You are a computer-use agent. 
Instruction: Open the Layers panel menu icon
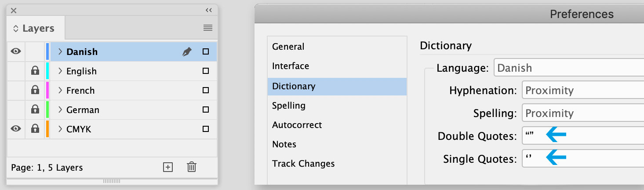(208, 28)
